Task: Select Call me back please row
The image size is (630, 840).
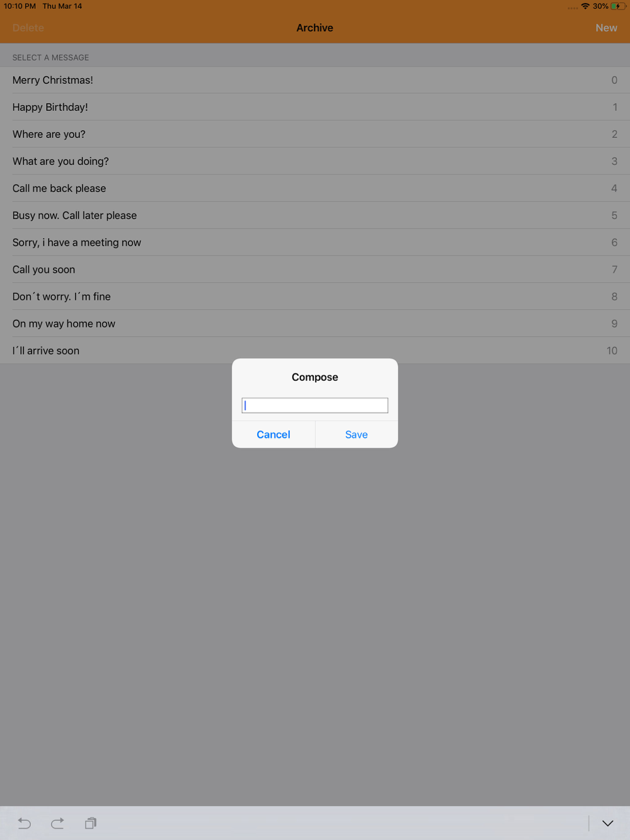Action: click(x=315, y=188)
